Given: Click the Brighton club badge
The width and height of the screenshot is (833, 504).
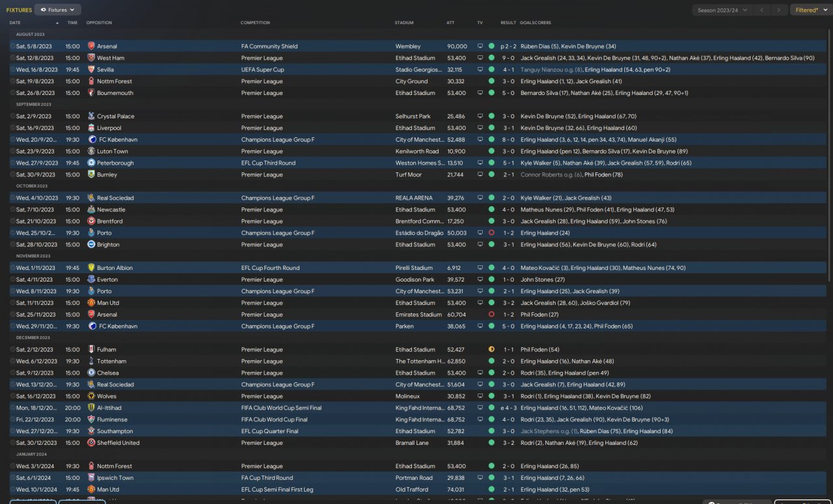Looking at the screenshot, I should tap(91, 245).
